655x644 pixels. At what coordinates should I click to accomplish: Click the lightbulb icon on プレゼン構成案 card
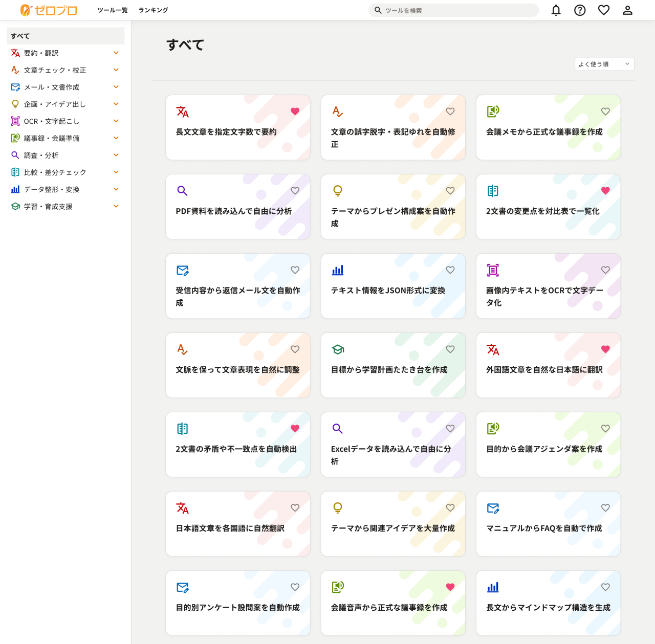click(338, 191)
